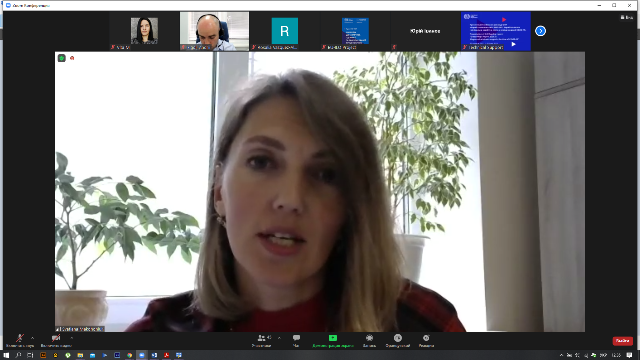Open the Windows notification center icon
Screen dimensions: 640x360
point(629,355)
